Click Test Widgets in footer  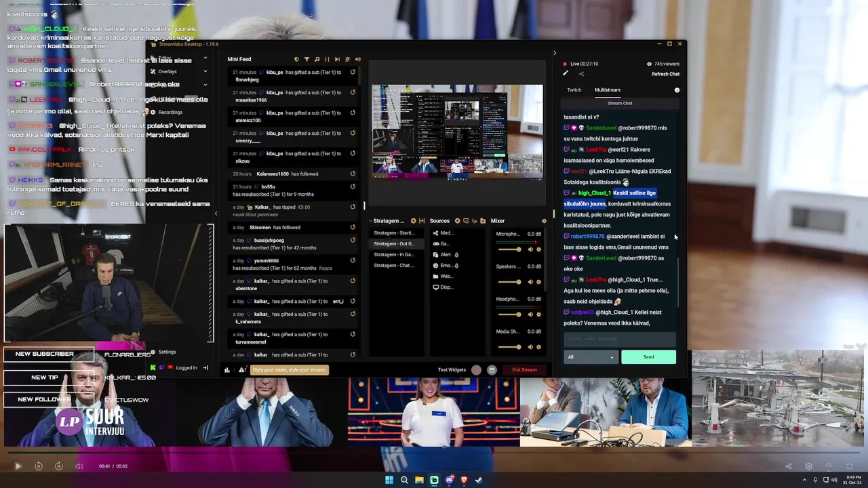[452, 370]
